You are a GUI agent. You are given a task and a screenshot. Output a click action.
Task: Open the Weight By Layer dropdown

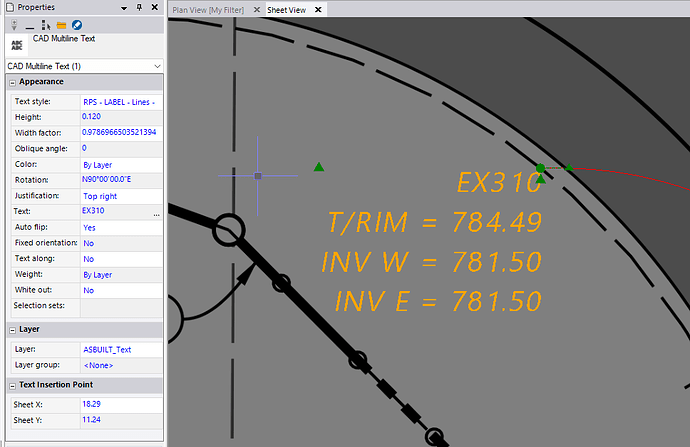(x=121, y=275)
